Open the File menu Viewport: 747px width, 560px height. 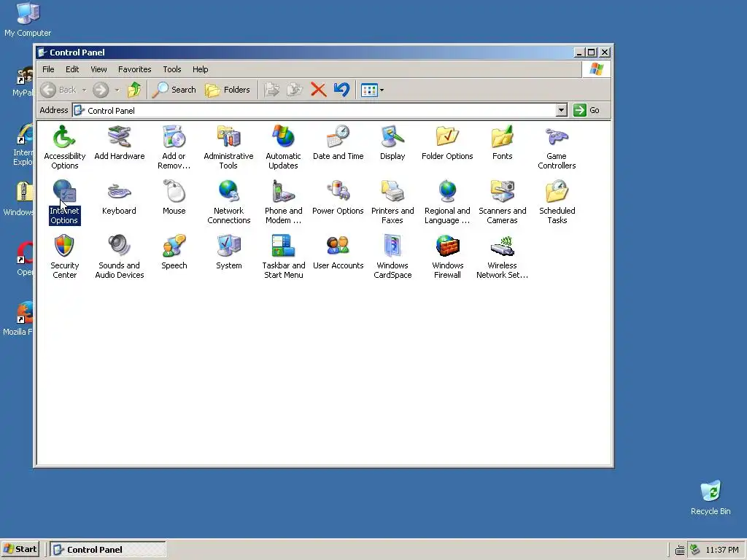(x=48, y=69)
